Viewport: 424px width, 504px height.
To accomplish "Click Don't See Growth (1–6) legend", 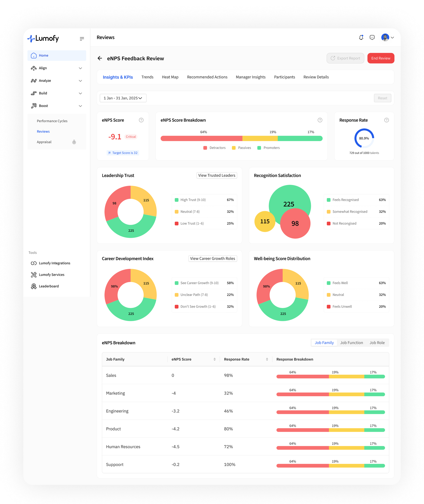I will click(x=204, y=307).
